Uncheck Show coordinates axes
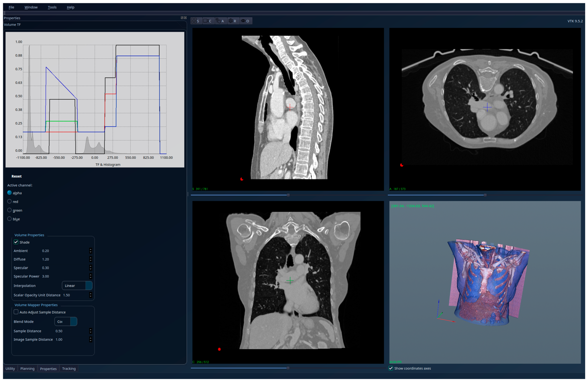588x383 pixels. (x=391, y=368)
